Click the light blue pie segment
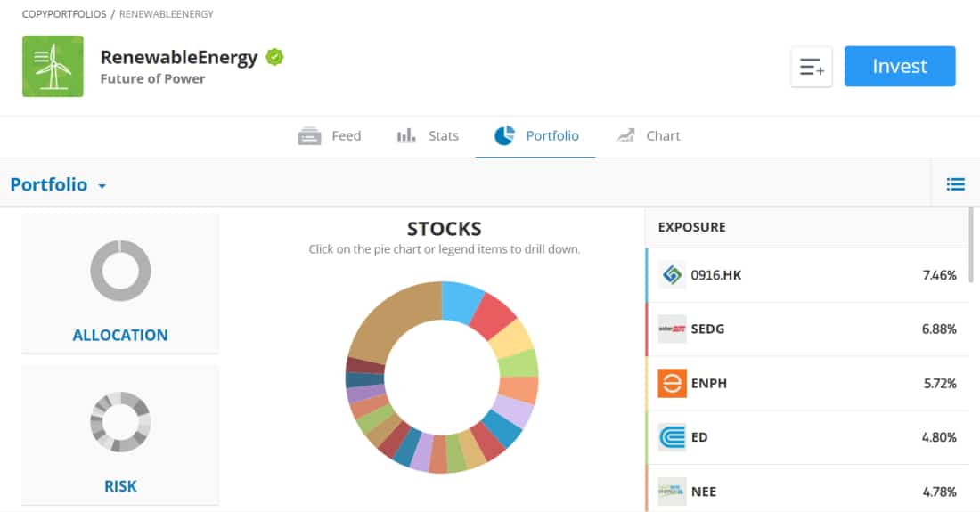This screenshot has height=512, width=980. (461, 302)
